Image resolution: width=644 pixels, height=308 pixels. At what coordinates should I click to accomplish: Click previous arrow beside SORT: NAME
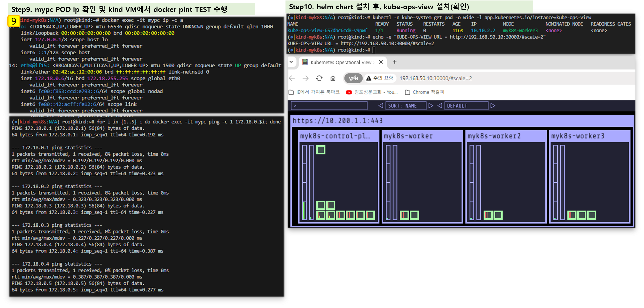(x=380, y=105)
